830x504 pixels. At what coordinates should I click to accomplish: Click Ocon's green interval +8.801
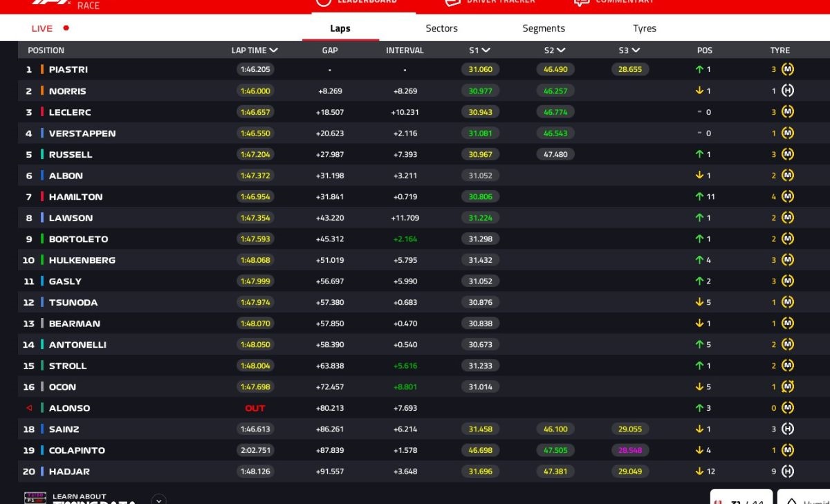405,386
